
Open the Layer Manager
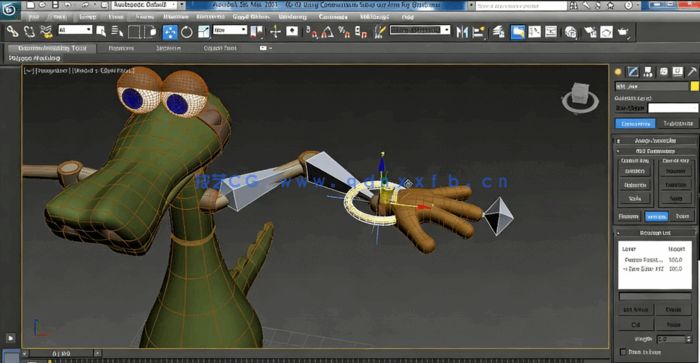tap(499, 32)
